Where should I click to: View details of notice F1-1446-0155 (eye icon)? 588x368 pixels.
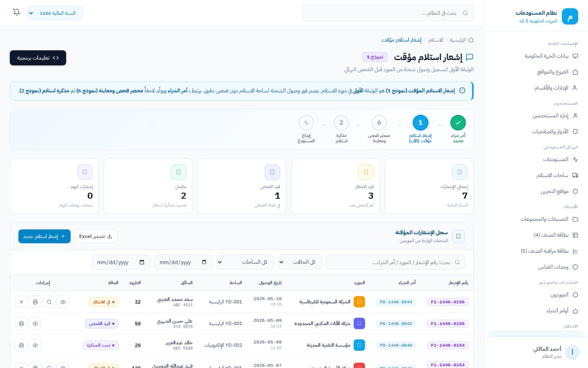pos(35,324)
